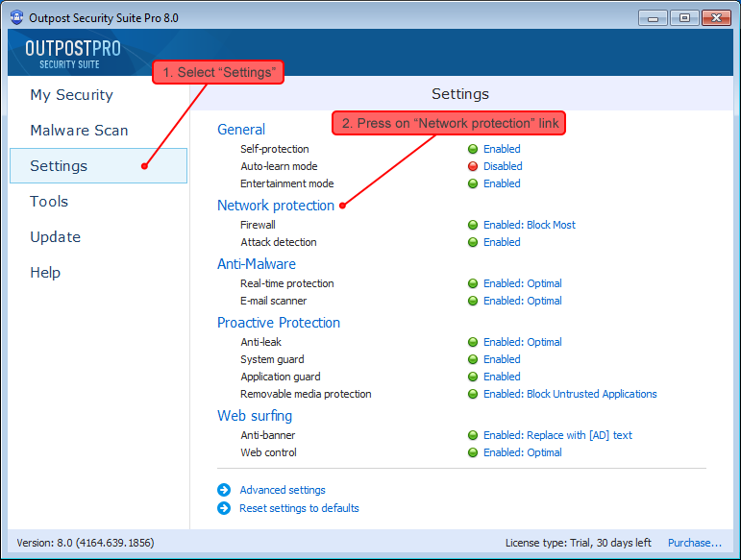This screenshot has width=741, height=560.
Task: Open Firewall 'Enabled: Block Most' options
Action: pos(529,225)
